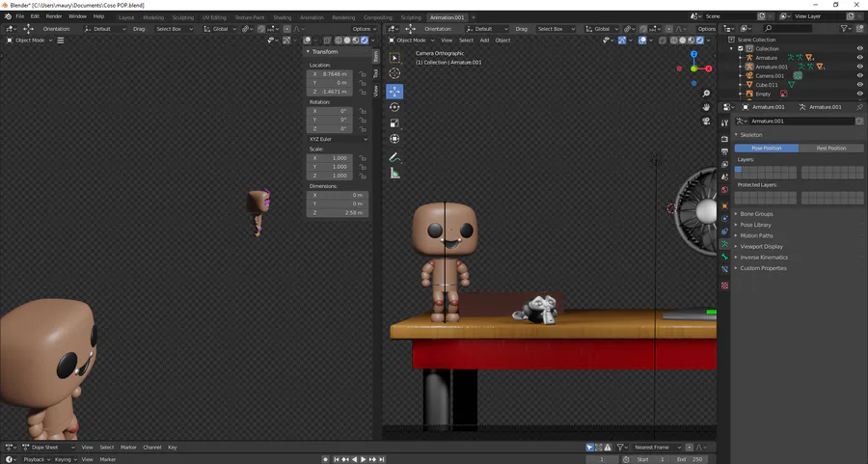Select the 3D Cursor tool

pyautogui.click(x=394, y=73)
